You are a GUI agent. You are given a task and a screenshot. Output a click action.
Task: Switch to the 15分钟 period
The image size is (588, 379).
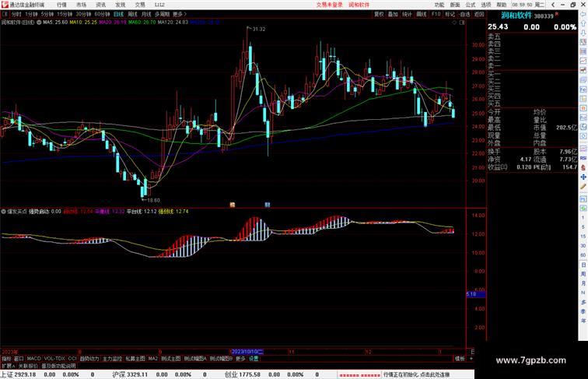tap(65, 14)
